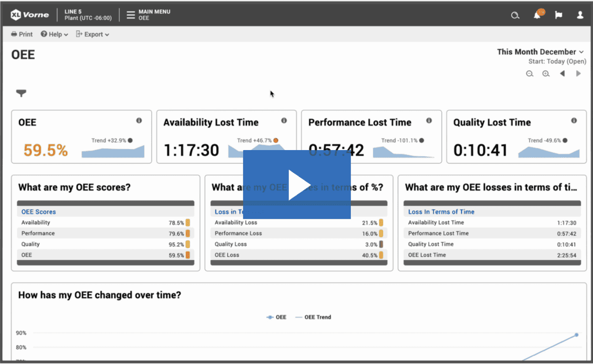Open the Loss In Terms of Time link
This screenshot has height=364, width=593.
441,212
